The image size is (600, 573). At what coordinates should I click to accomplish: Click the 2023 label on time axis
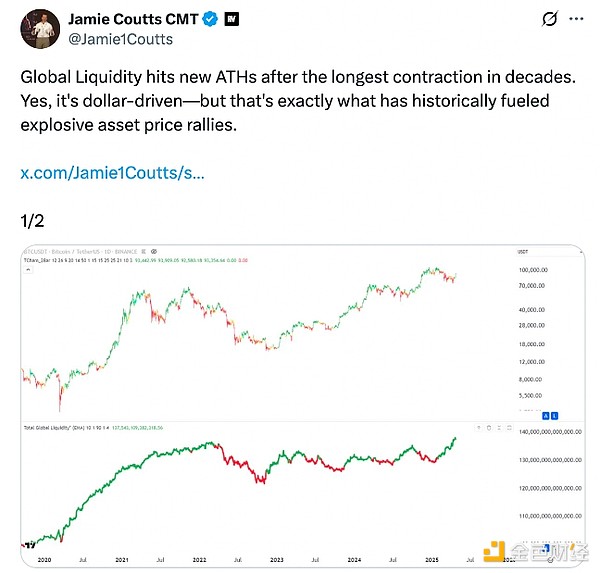[x=275, y=561]
